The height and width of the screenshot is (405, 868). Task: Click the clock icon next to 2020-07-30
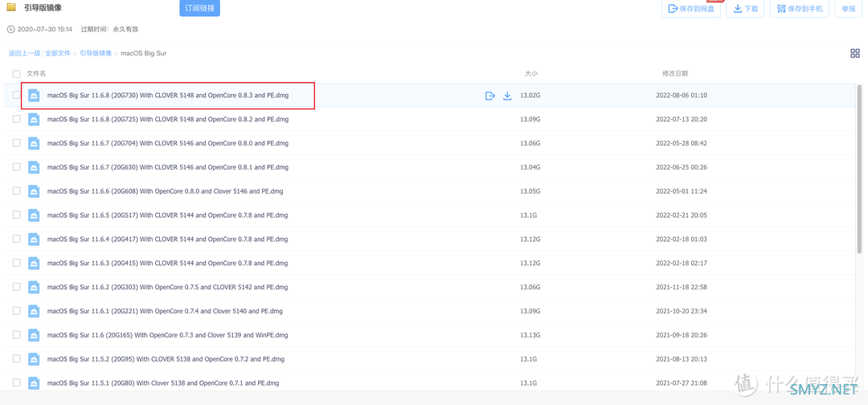click(x=10, y=29)
